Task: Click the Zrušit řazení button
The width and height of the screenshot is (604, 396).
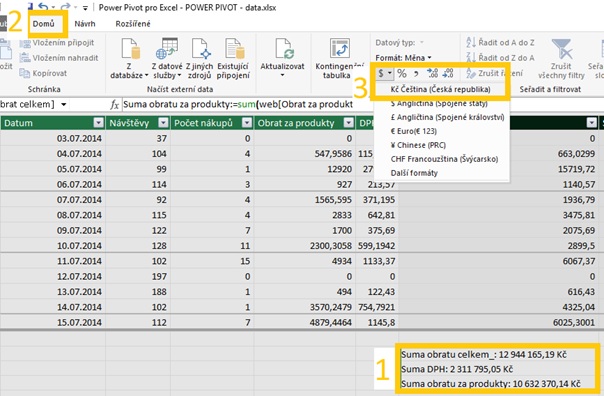Action: pyautogui.click(x=495, y=73)
